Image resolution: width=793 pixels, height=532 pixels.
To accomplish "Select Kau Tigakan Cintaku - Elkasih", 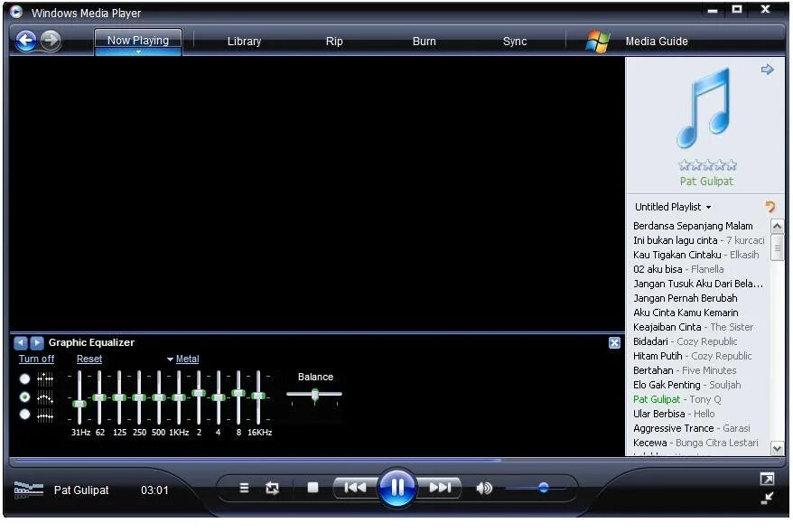I will pos(695,255).
